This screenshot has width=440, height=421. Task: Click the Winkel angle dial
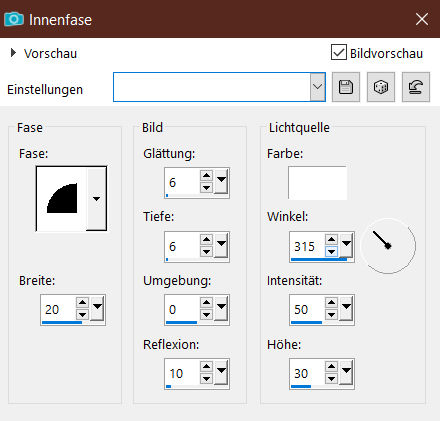click(388, 246)
